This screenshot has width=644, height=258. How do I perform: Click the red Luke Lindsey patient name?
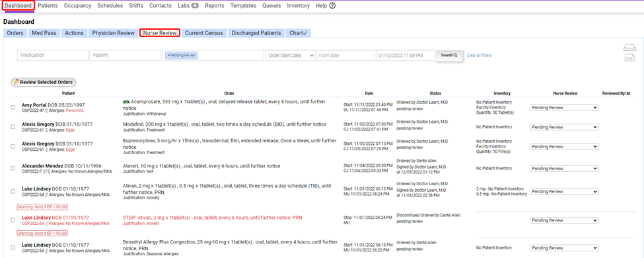(36, 217)
